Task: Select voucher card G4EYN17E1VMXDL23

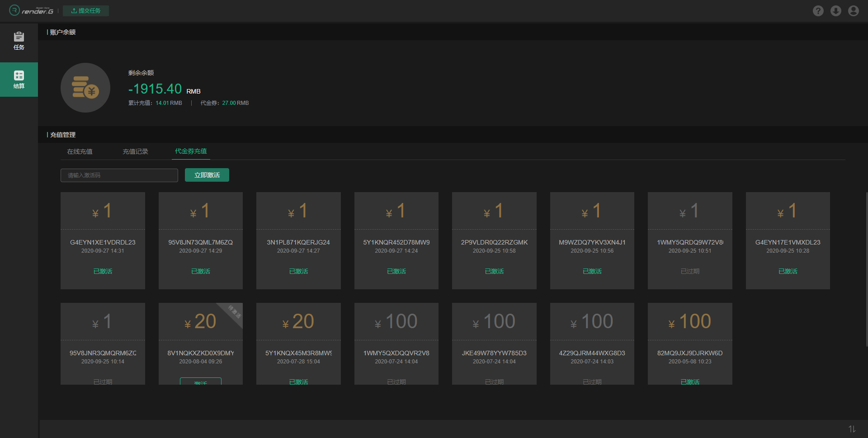Action: click(x=788, y=240)
